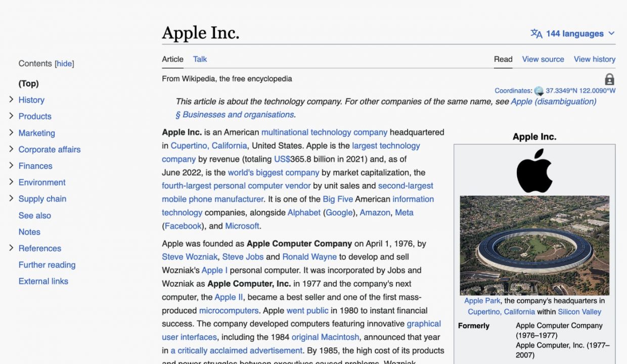This screenshot has width=627, height=364.
Task: Go to Notes in contents
Action: [x=29, y=232]
